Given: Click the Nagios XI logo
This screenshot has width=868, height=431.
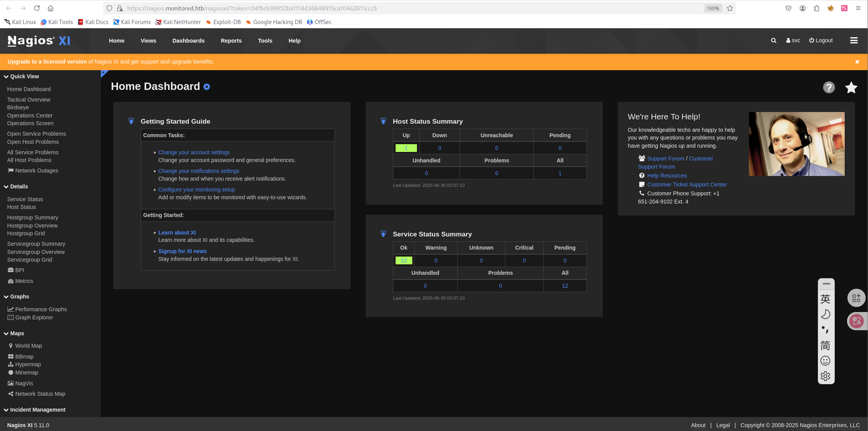Looking at the screenshot, I should pos(39,41).
